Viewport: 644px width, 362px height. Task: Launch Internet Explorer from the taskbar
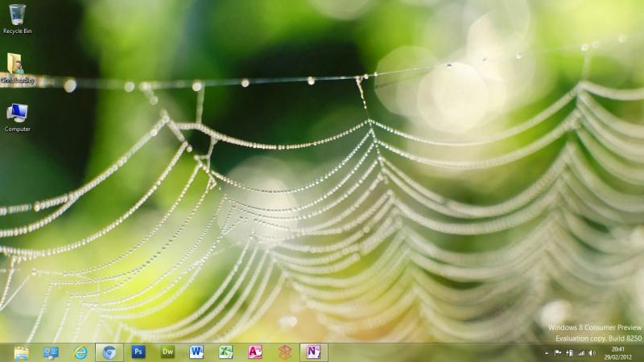tap(80, 352)
